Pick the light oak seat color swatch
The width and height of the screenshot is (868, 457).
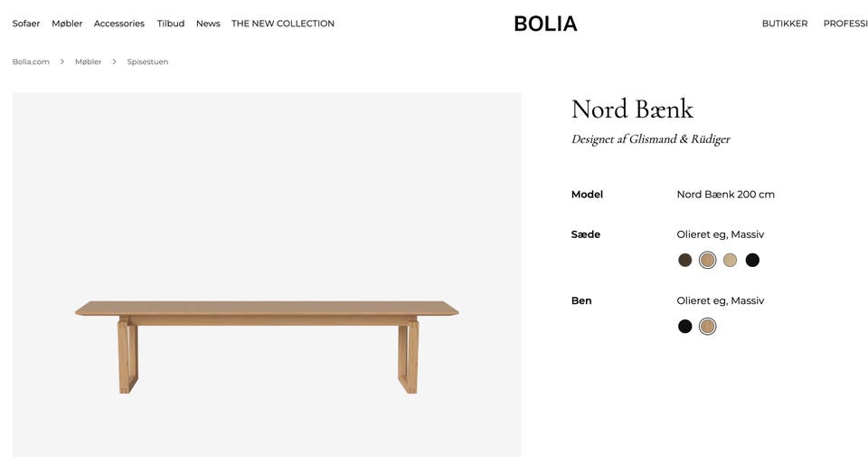pyautogui.click(x=730, y=261)
